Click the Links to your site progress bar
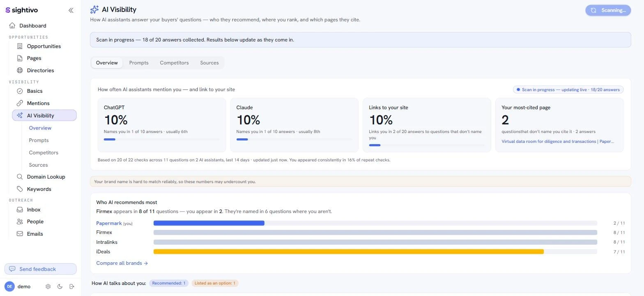 click(427, 145)
